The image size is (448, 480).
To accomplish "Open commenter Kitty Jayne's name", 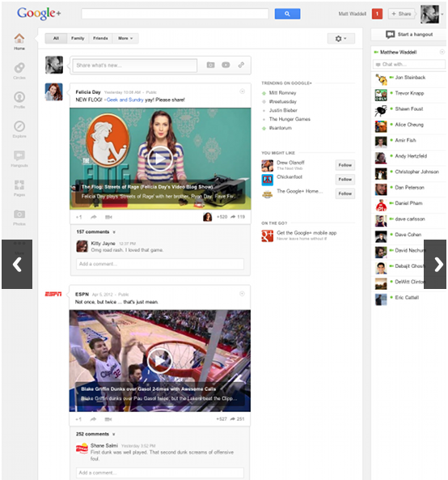I will point(103,244).
